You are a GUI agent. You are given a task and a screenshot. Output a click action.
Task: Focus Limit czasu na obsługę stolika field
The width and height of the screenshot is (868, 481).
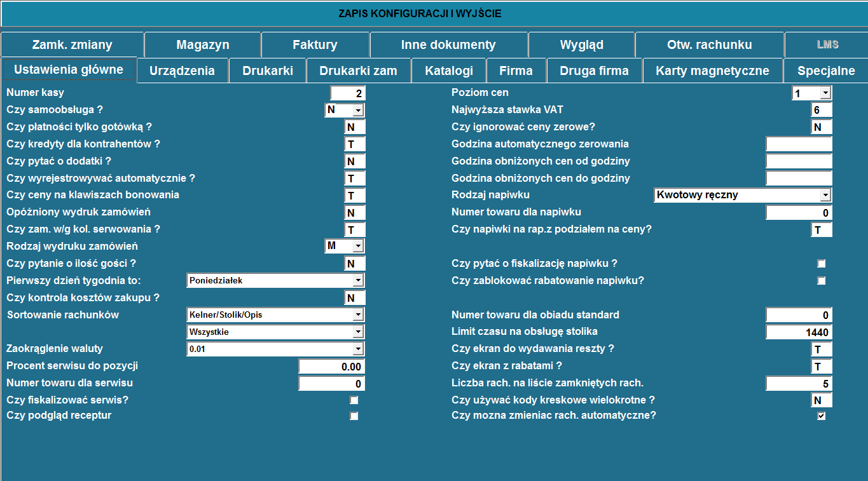pyautogui.click(x=799, y=332)
